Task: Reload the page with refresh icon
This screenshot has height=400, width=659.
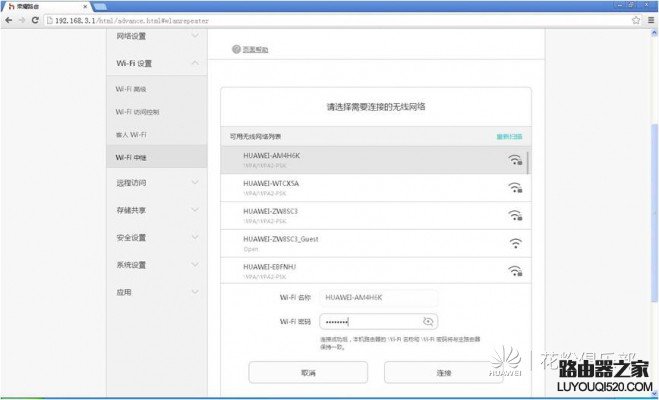Action: coord(35,20)
